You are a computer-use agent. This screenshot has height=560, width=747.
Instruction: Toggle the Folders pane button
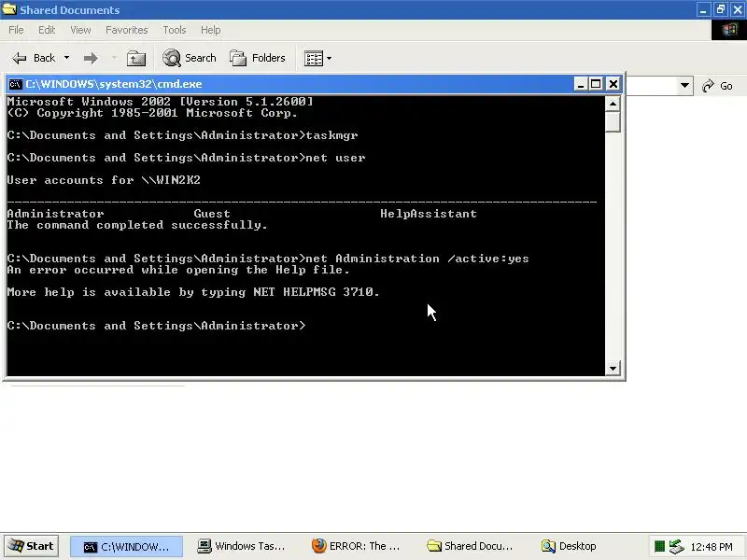coord(258,58)
